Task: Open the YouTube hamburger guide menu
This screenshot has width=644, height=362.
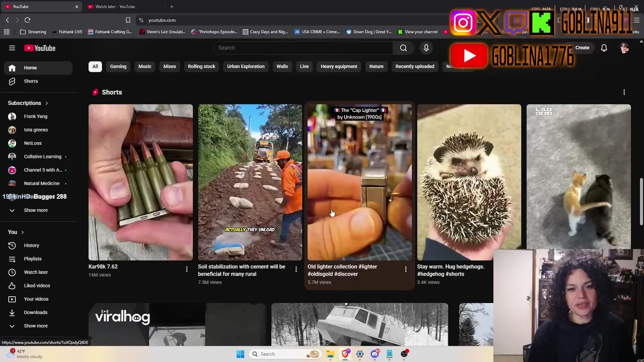Action: (x=12, y=48)
